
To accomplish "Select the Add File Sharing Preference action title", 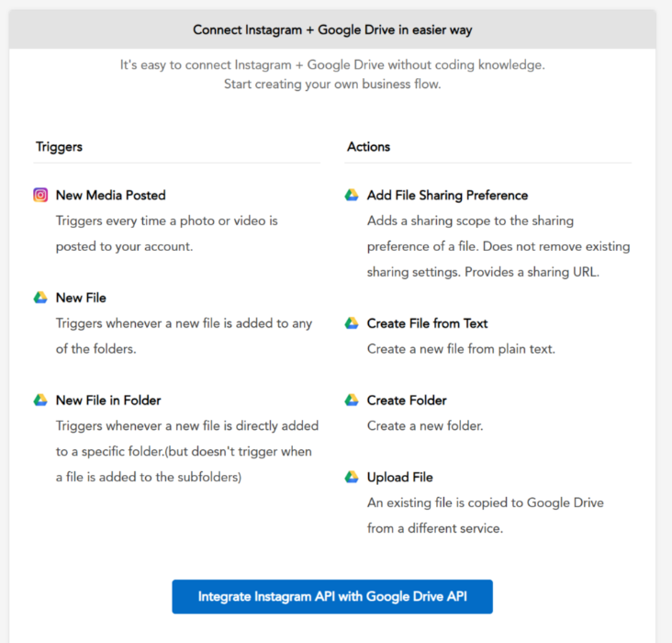I will click(447, 196).
